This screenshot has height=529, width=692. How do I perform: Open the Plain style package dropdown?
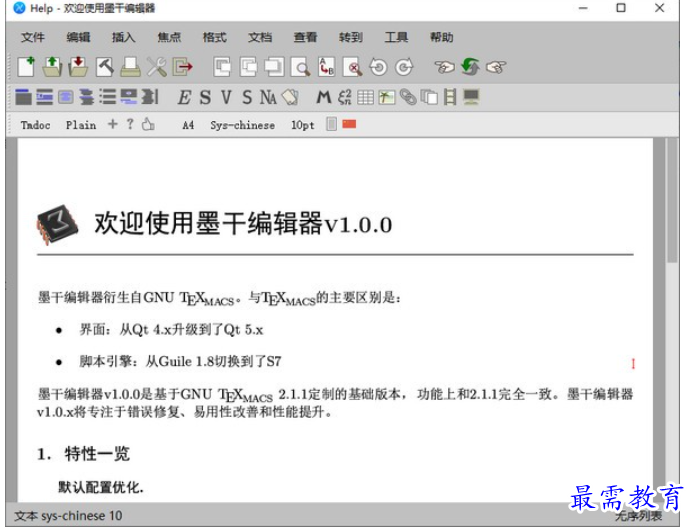(81, 125)
